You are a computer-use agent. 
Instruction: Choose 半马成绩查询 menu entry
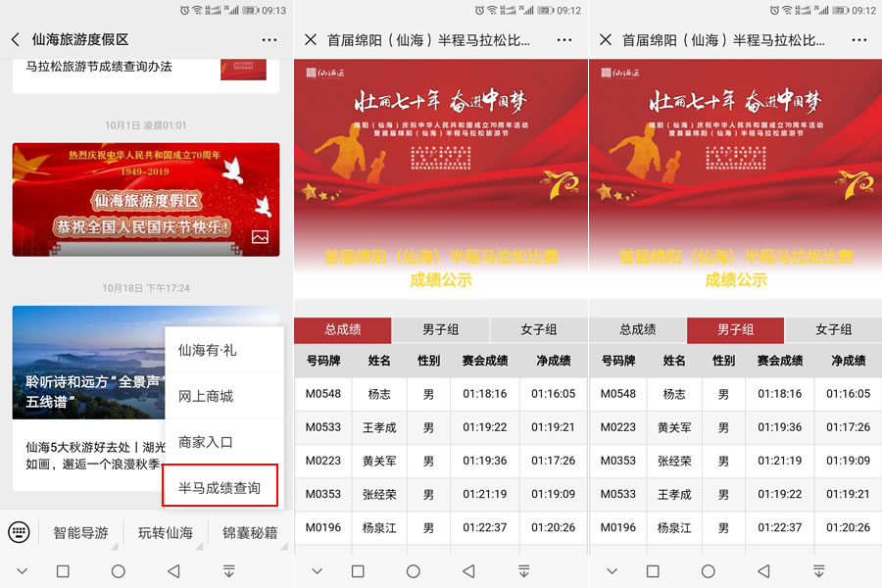(220, 487)
